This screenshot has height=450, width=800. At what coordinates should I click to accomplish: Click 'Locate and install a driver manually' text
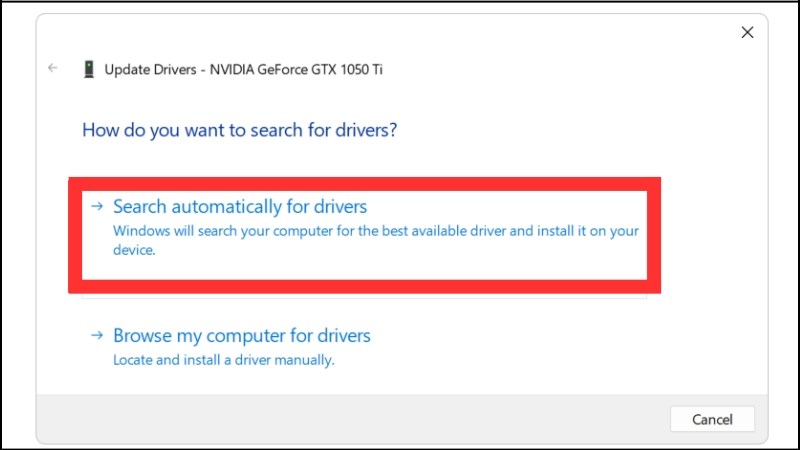pyautogui.click(x=223, y=359)
